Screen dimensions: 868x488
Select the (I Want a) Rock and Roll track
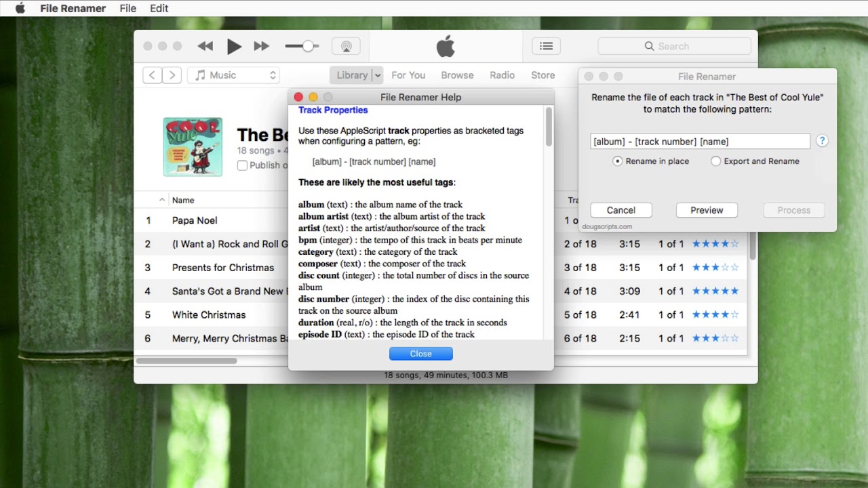click(230, 244)
